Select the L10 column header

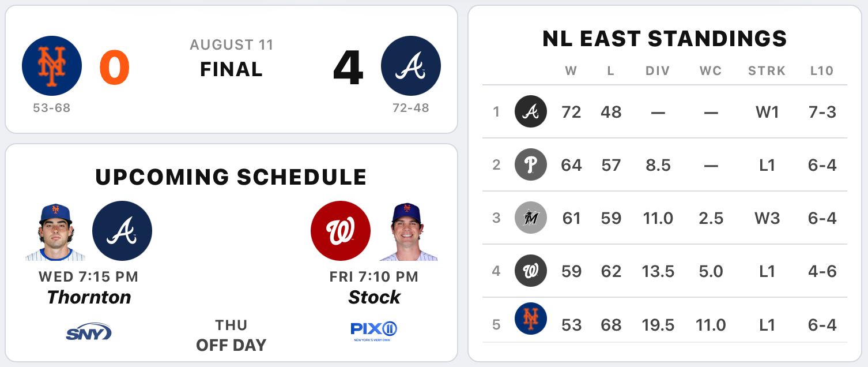tap(822, 71)
